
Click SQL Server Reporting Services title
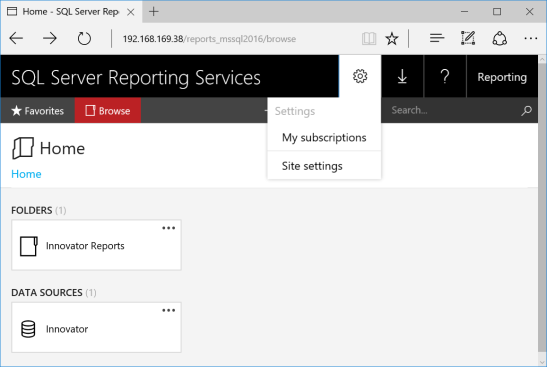(136, 77)
